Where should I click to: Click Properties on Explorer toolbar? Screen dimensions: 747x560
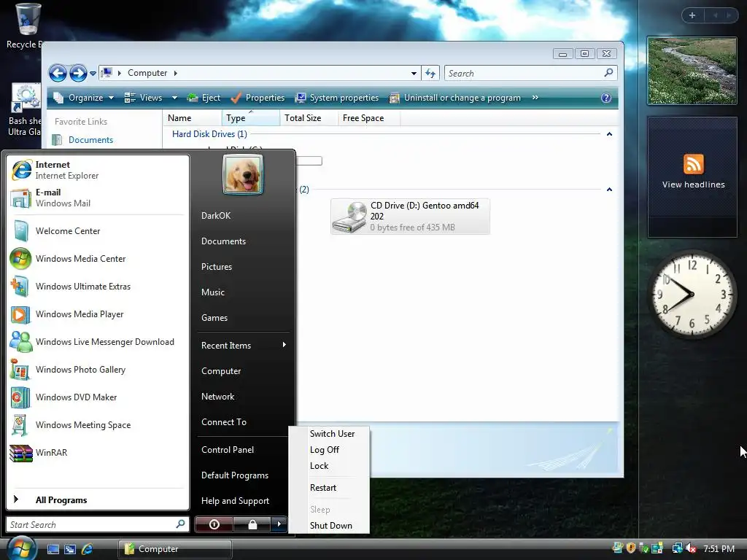pos(258,98)
